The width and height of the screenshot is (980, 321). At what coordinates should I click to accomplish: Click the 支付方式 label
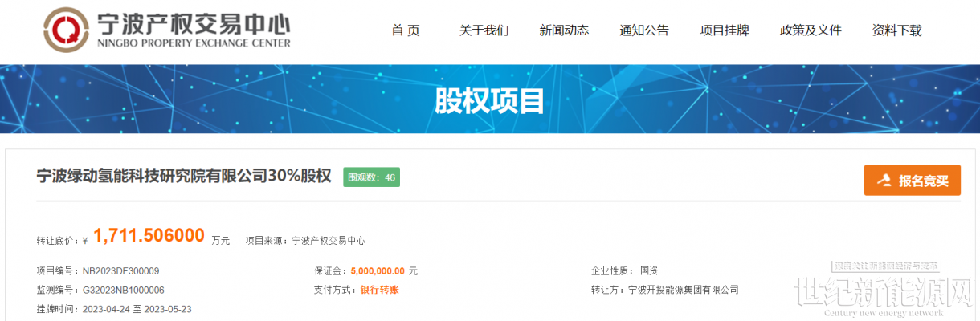[x=336, y=290]
